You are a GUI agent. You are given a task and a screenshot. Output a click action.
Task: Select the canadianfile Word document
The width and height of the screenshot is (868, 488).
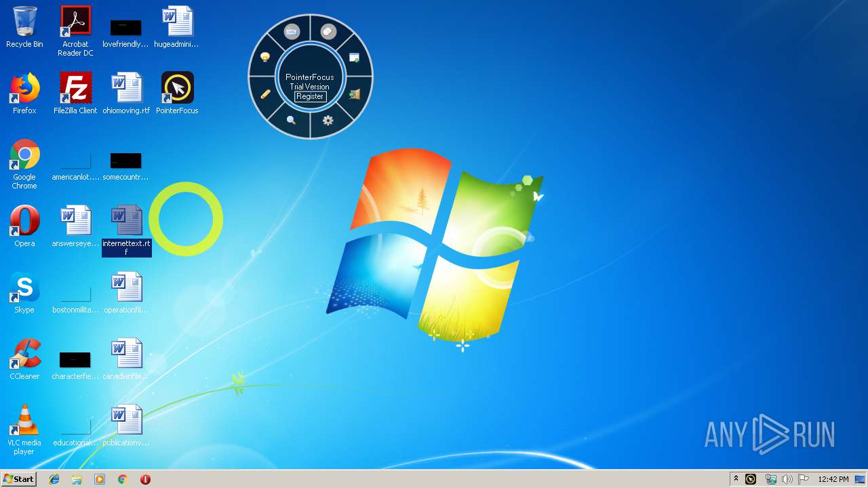126,360
